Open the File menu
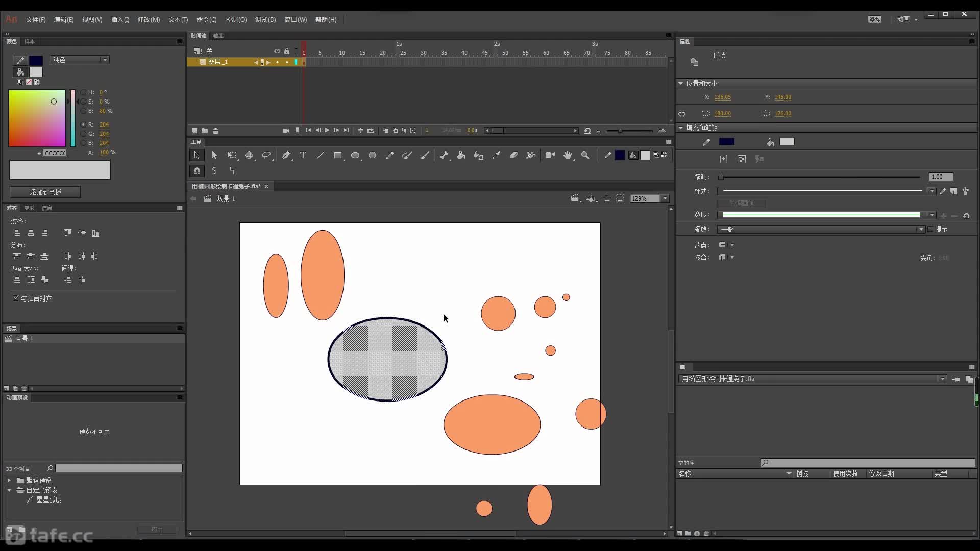The width and height of the screenshot is (980, 551). pos(36,20)
